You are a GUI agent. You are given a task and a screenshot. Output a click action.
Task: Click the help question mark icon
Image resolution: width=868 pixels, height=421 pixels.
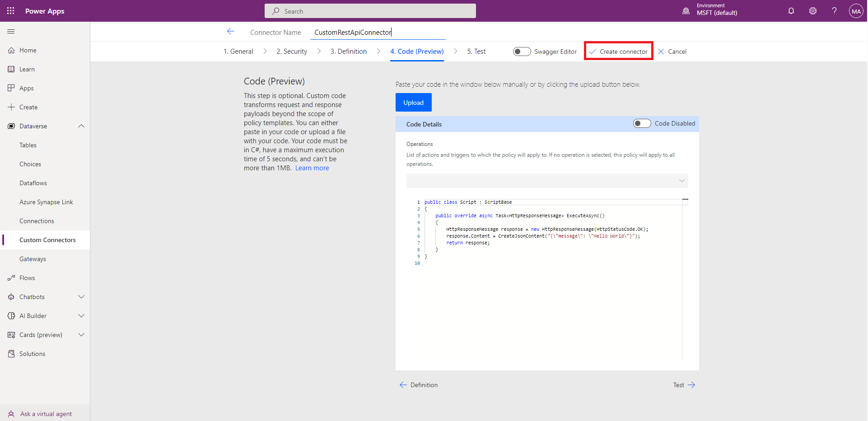coord(834,11)
